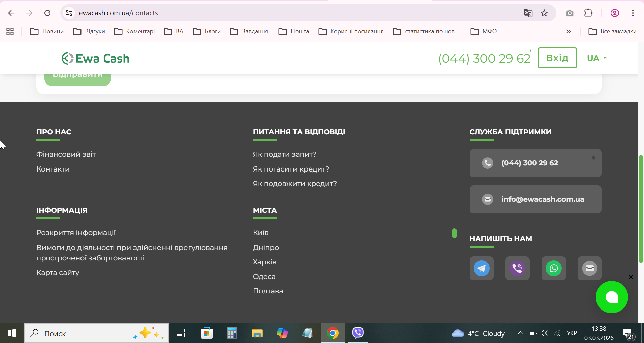Open the Все закладки folder
Viewport: 644px width, 343px height.
point(612,31)
